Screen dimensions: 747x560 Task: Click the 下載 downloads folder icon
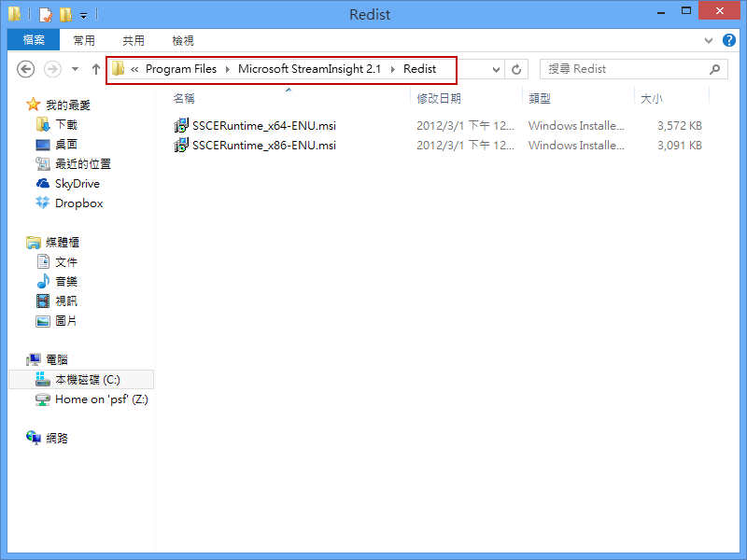pos(43,125)
